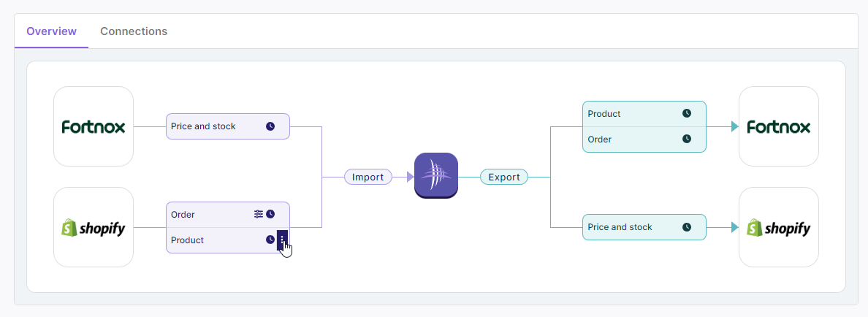Click the Export label pill
The height and width of the screenshot is (317, 868).
point(504,177)
